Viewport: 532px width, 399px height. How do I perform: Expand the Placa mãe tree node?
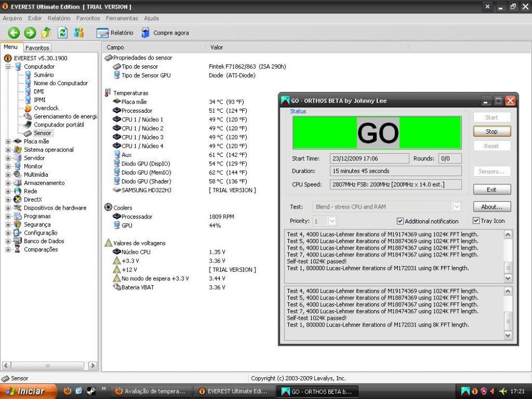tap(9, 142)
